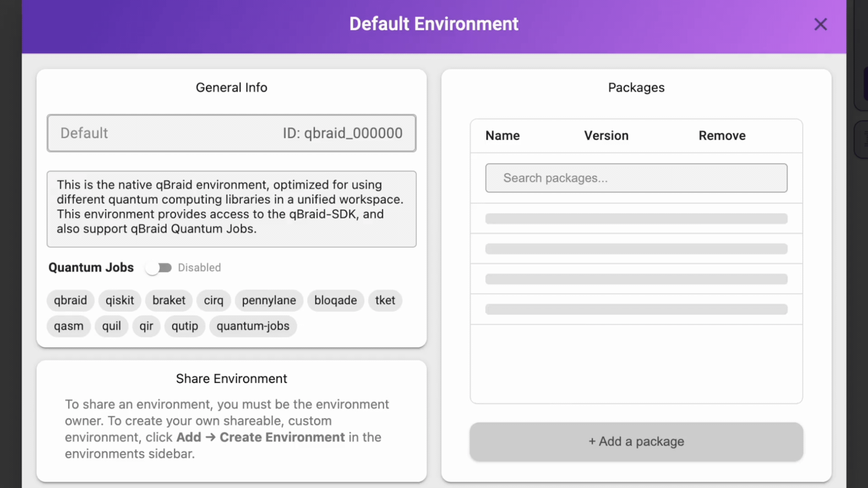Select the bloqade tag chip
868x488 pixels.
(335, 300)
